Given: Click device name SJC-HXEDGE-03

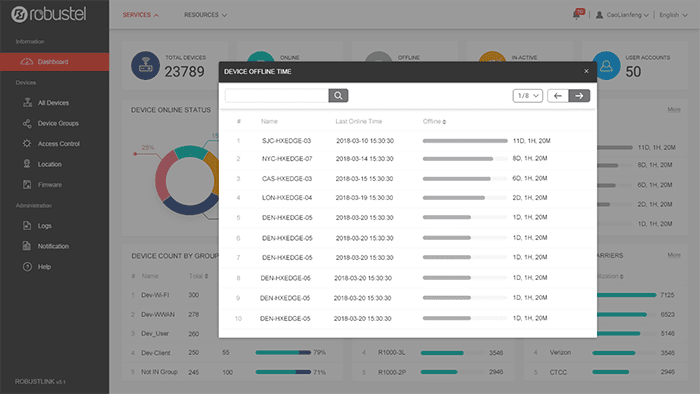Looking at the screenshot, I should click(x=286, y=141).
